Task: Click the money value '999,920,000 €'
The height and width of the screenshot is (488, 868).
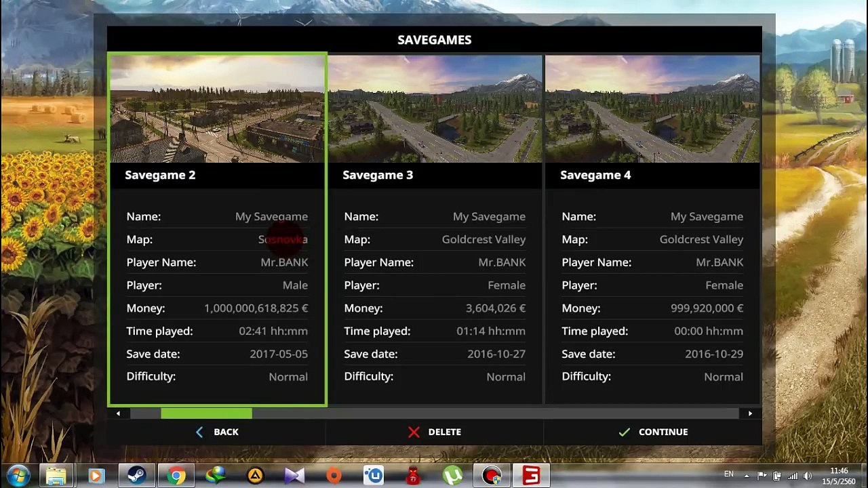Action: [707, 308]
